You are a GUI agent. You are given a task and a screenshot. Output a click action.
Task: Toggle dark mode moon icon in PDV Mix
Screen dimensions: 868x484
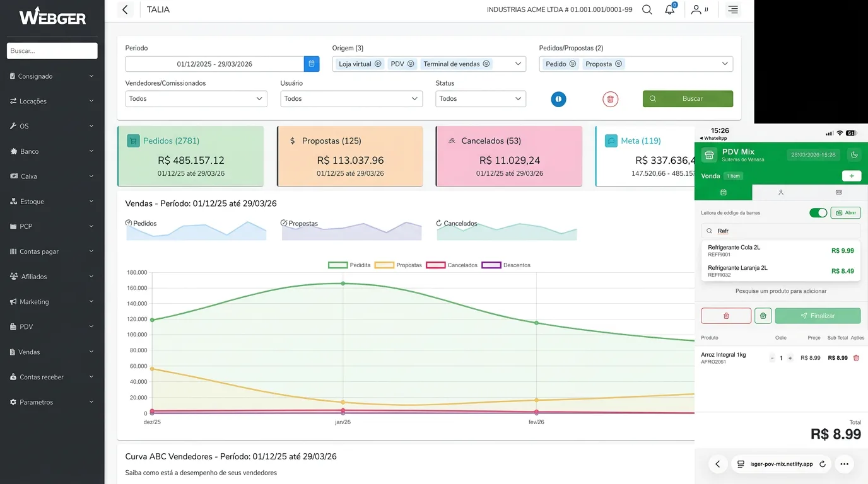(x=853, y=155)
